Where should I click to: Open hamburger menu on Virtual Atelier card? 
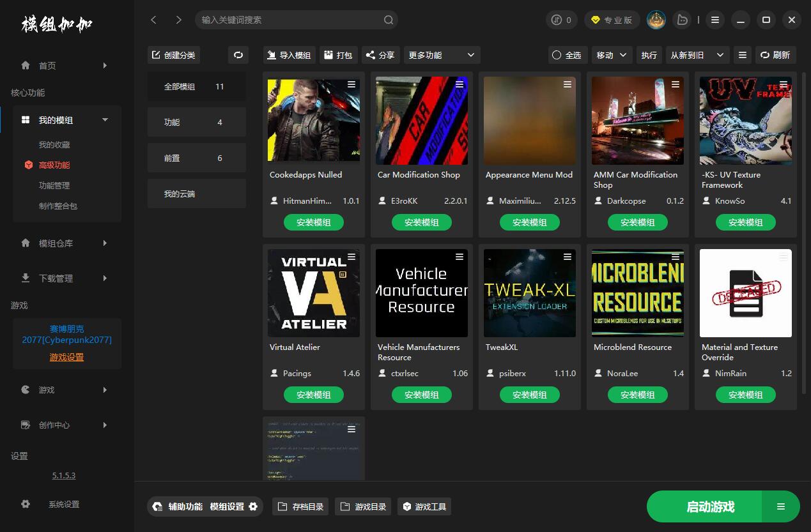(x=351, y=257)
